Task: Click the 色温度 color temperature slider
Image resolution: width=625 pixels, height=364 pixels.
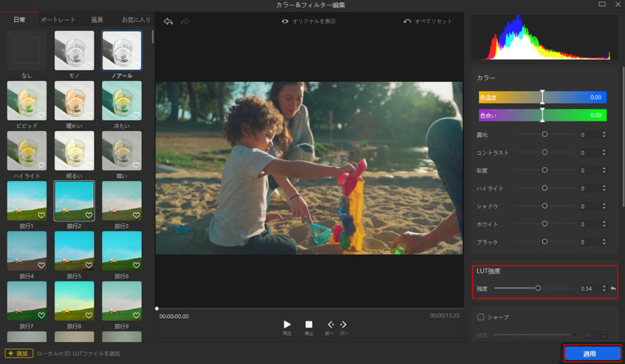Action: click(x=542, y=97)
